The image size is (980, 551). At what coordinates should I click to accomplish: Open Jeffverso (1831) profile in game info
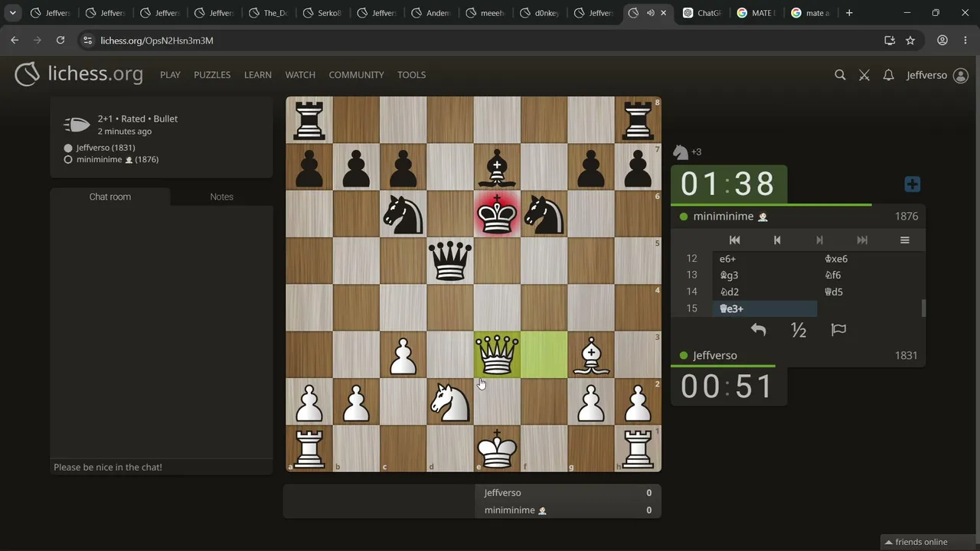tap(106, 148)
